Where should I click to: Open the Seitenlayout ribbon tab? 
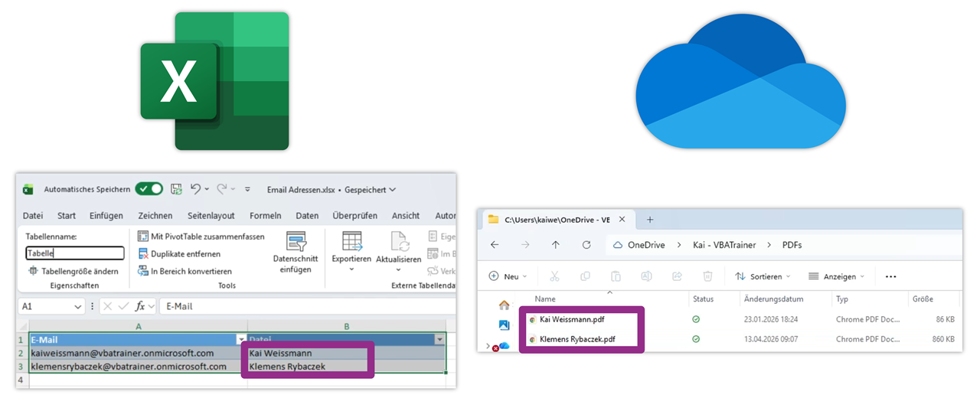(211, 216)
